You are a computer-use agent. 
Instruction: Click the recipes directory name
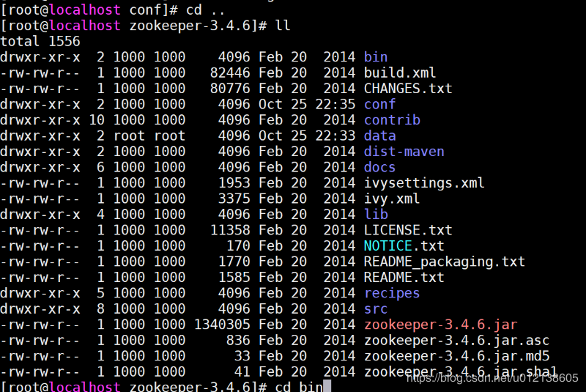click(x=392, y=293)
